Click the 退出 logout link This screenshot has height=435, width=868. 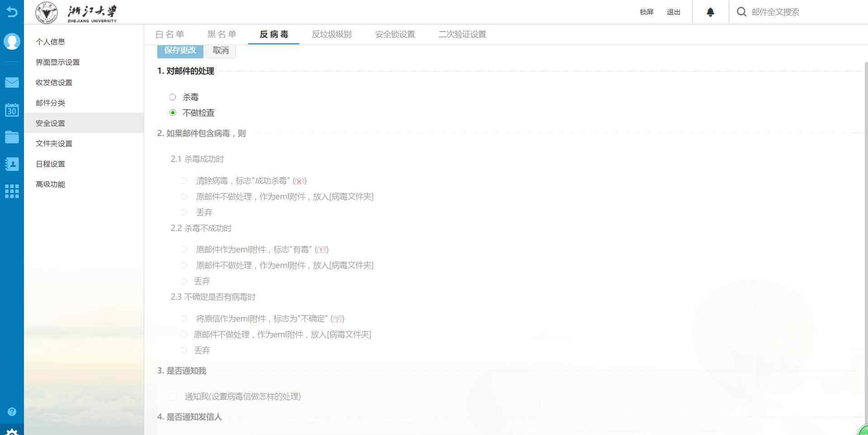click(x=673, y=12)
